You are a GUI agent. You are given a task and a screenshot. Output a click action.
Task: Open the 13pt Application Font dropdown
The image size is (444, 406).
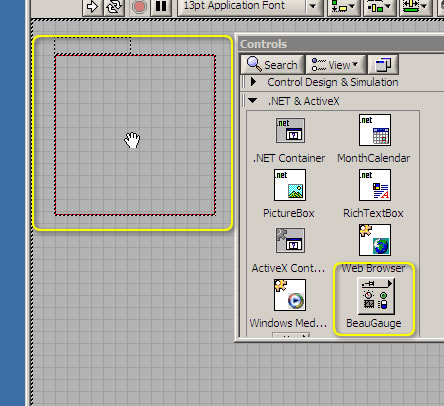click(x=250, y=7)
